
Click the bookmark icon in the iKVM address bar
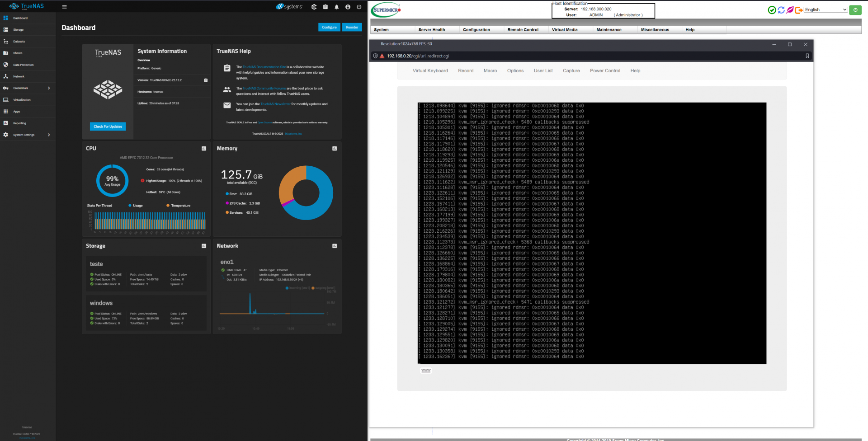807,56
